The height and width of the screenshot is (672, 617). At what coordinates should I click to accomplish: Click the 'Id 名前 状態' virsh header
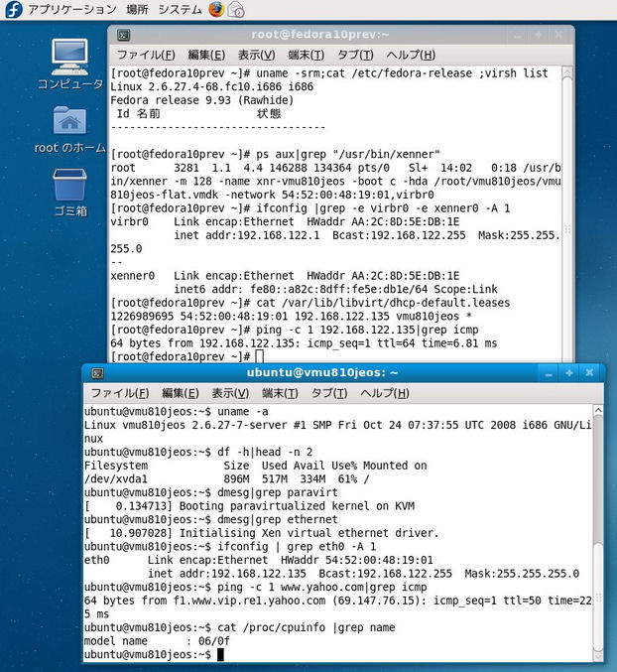tap(198, 113)
